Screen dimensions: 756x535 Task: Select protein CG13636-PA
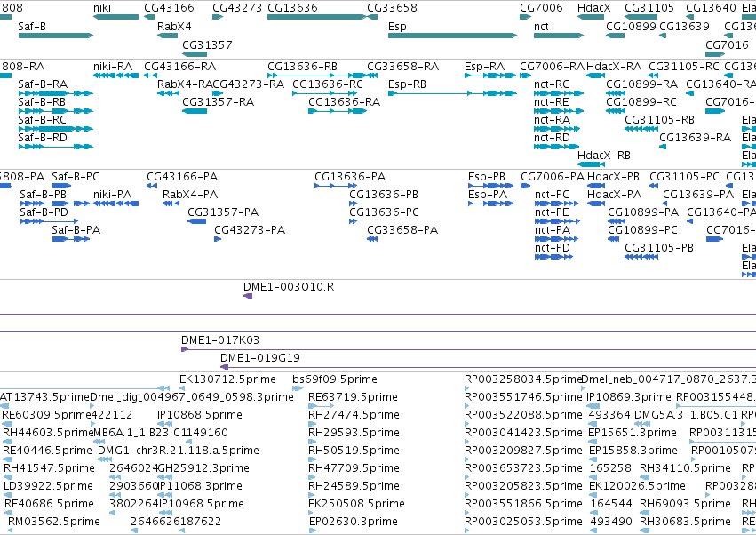tap(350, 177)
